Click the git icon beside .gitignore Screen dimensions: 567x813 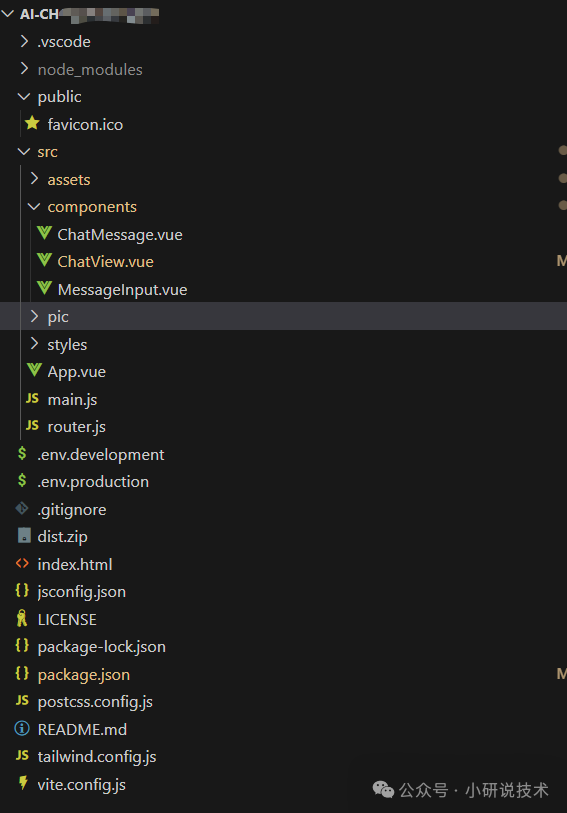22,509
